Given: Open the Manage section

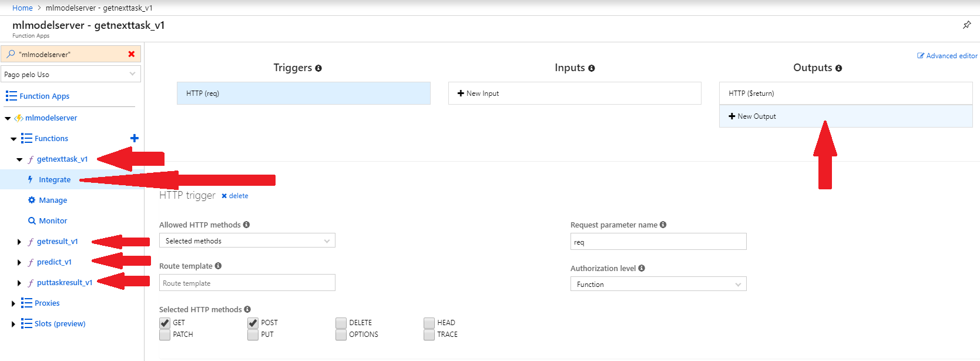Looking at the screenshot, I should [x=53, y=200].
